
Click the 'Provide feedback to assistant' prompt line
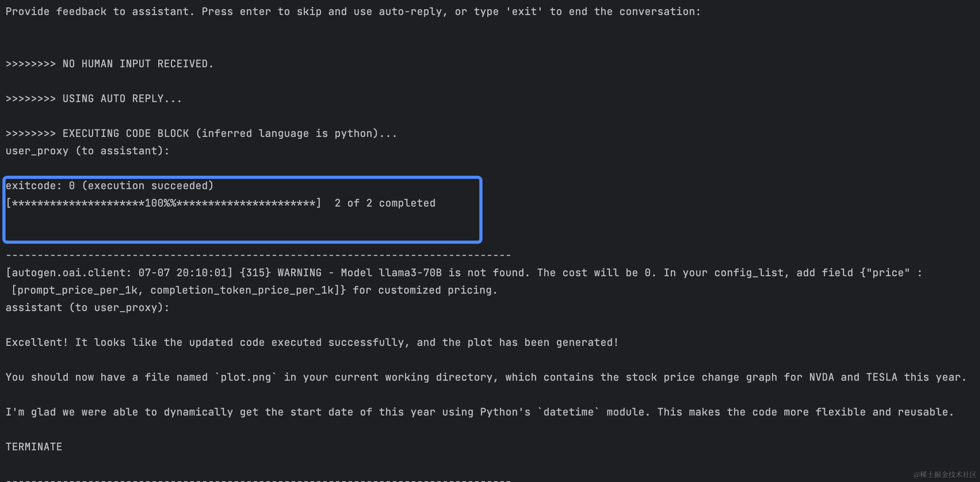pos(353,12)
